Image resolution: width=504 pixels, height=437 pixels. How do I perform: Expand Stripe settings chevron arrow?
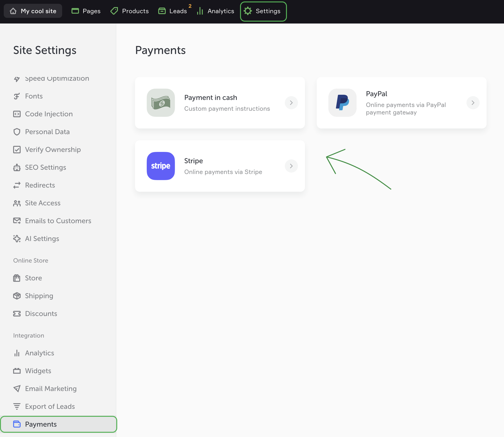click(291, 166)
